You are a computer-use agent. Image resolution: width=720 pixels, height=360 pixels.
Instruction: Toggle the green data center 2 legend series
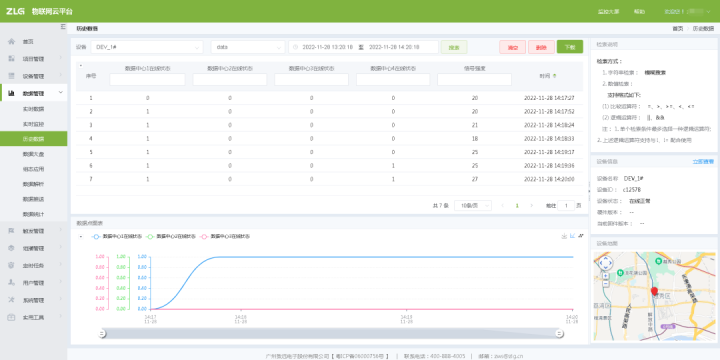[x=171, y=237]
